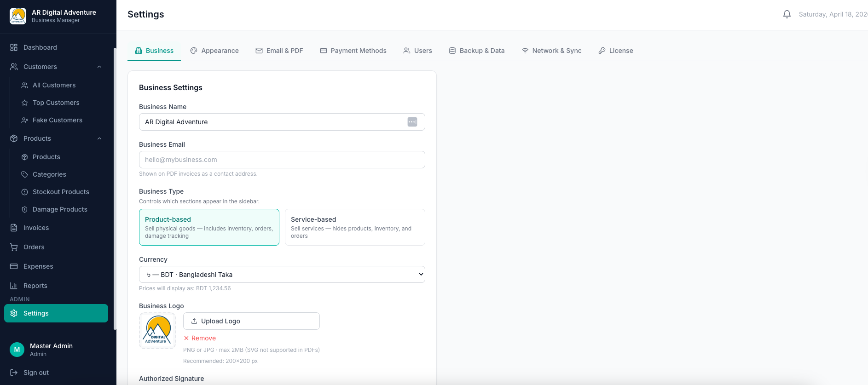Click the Products box icon in section header

tap(14, 138)
